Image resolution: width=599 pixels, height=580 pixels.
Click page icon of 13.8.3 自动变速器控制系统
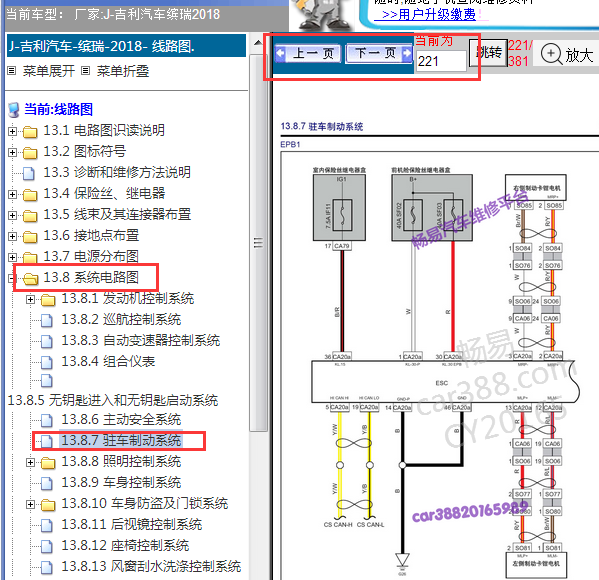[47, 341]
